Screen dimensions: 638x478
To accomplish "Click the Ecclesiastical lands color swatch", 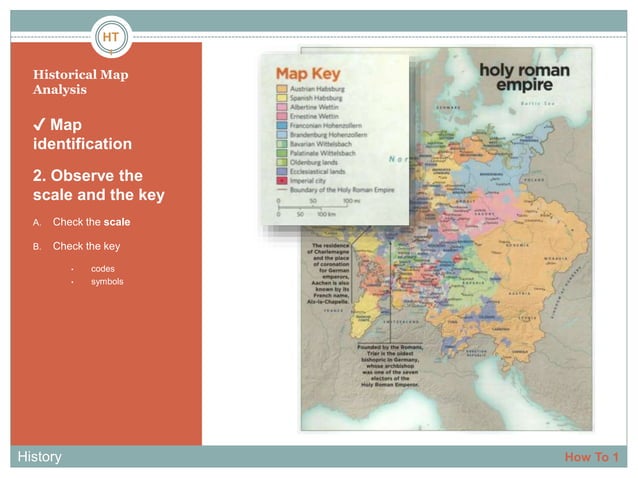I will (x=282, y=172).
